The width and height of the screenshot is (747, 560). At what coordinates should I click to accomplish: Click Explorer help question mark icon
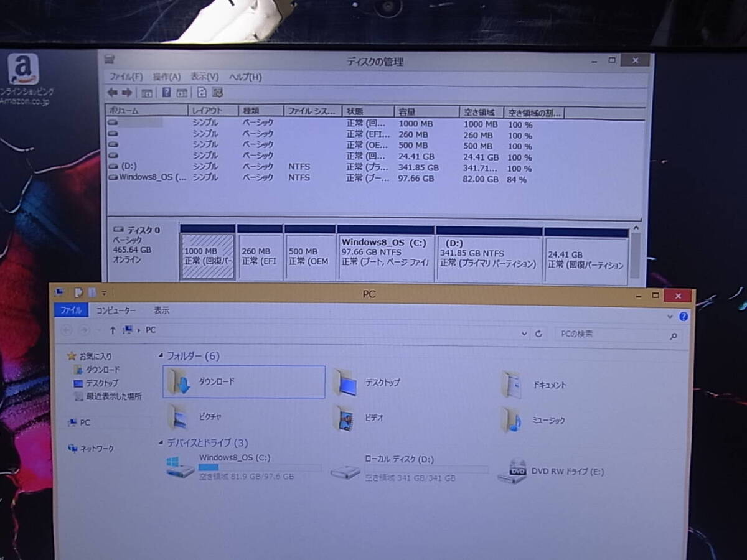pos(684,316)
